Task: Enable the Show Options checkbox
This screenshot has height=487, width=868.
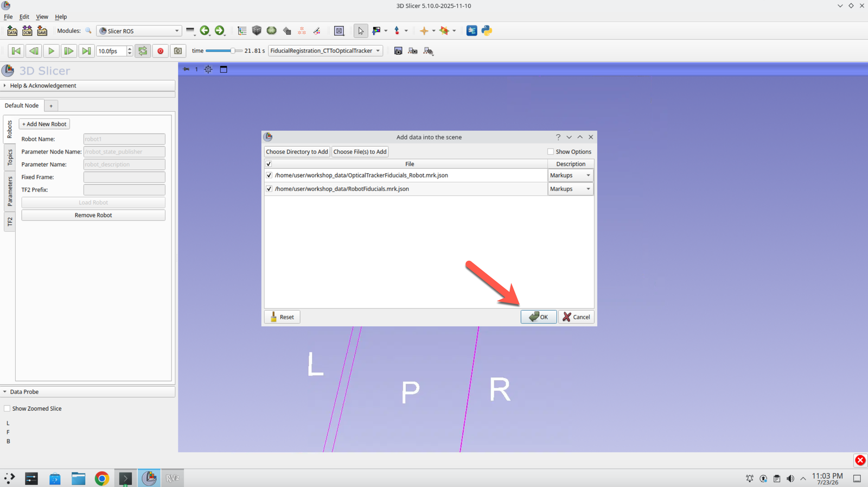Action: pos(551,152)
